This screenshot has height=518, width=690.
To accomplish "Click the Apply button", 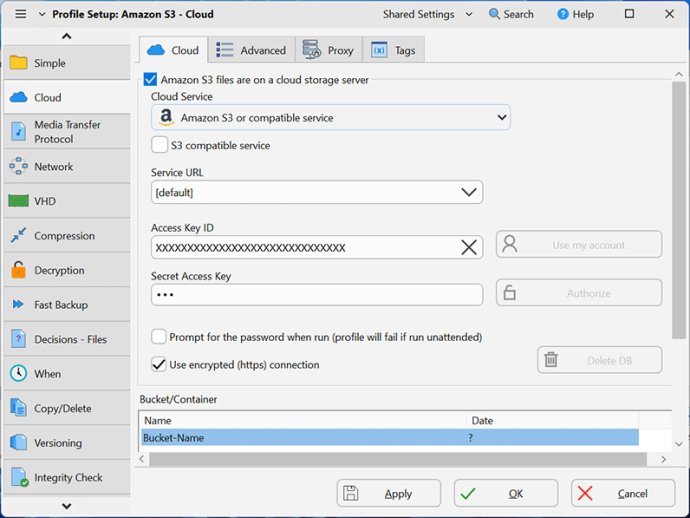I will click(x=389, y=493).
